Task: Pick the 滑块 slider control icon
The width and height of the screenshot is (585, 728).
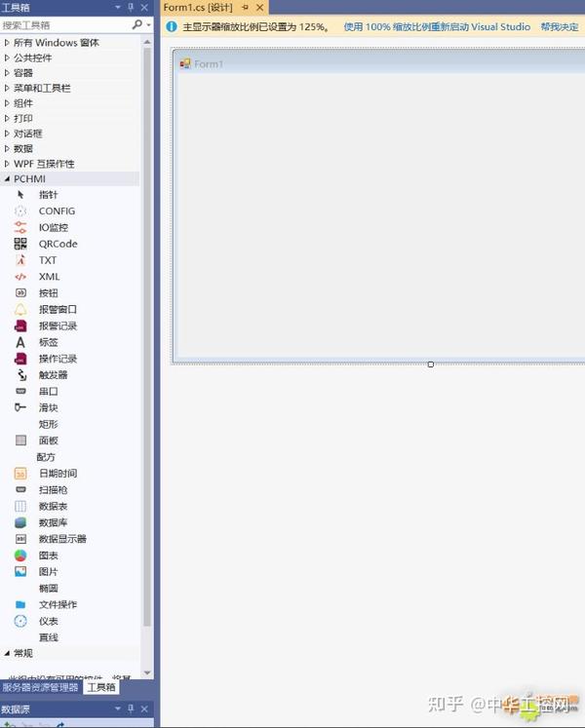Action: tap(20, 407)
